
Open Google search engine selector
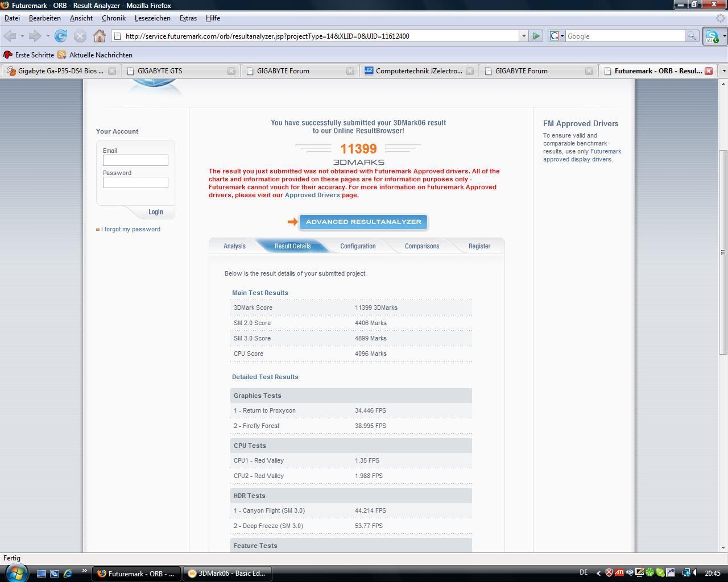pos(557,36)
